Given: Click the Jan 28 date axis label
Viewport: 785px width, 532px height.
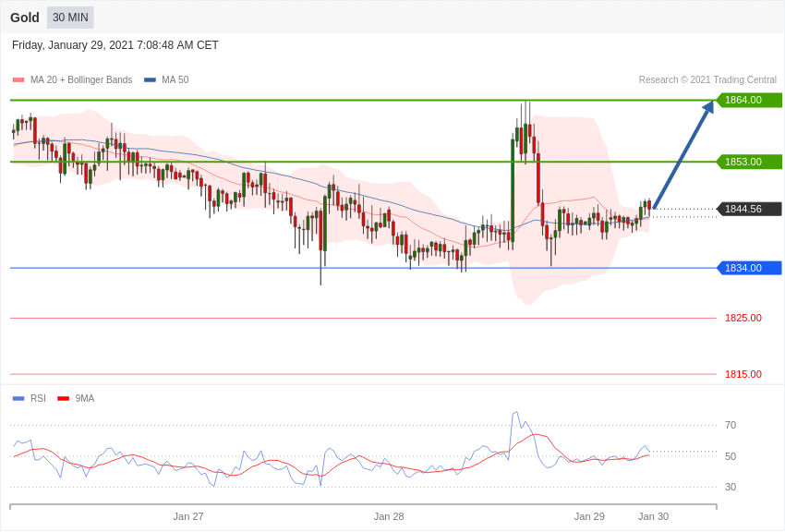Looking at the screenshot, I should [x=389, y=516].
